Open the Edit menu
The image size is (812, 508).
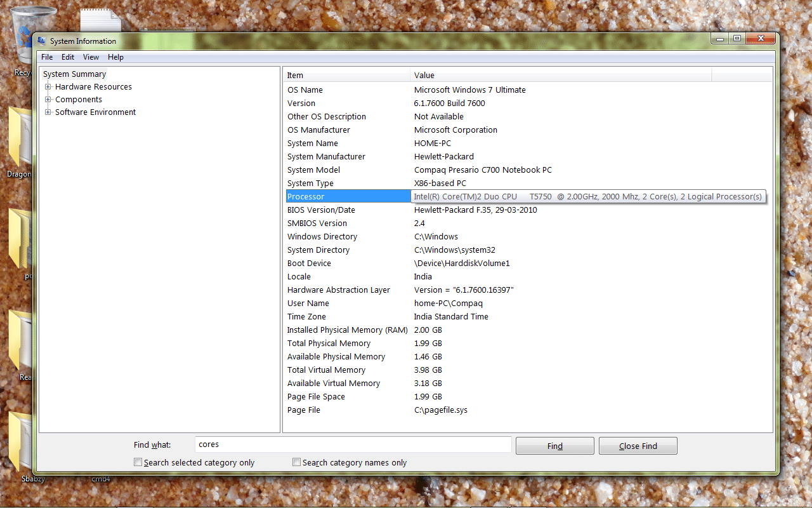click(x=68, y=57)
